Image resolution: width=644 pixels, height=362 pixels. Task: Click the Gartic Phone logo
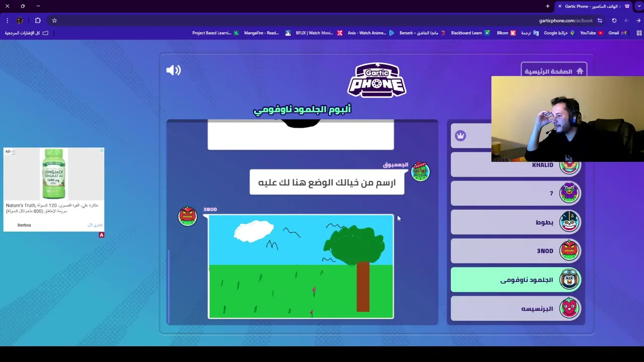pos(377,80)
